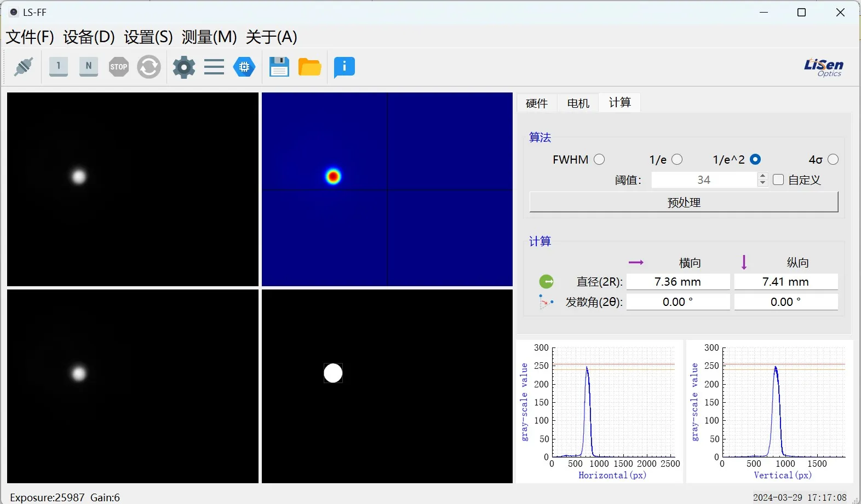
Task: Increase threshold value with up arrow
Action: pos(762,176)
